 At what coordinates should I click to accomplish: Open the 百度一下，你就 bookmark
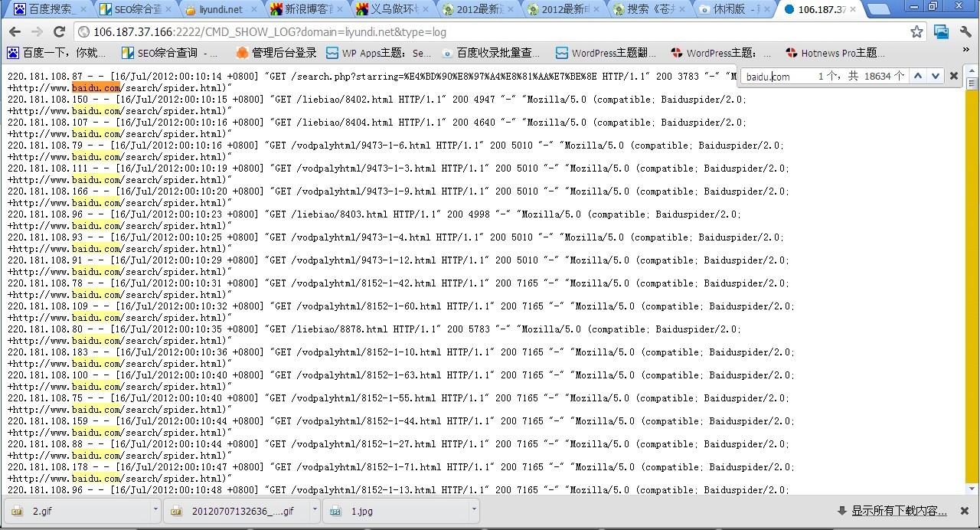pyautogui.click(x=57, y=53)
